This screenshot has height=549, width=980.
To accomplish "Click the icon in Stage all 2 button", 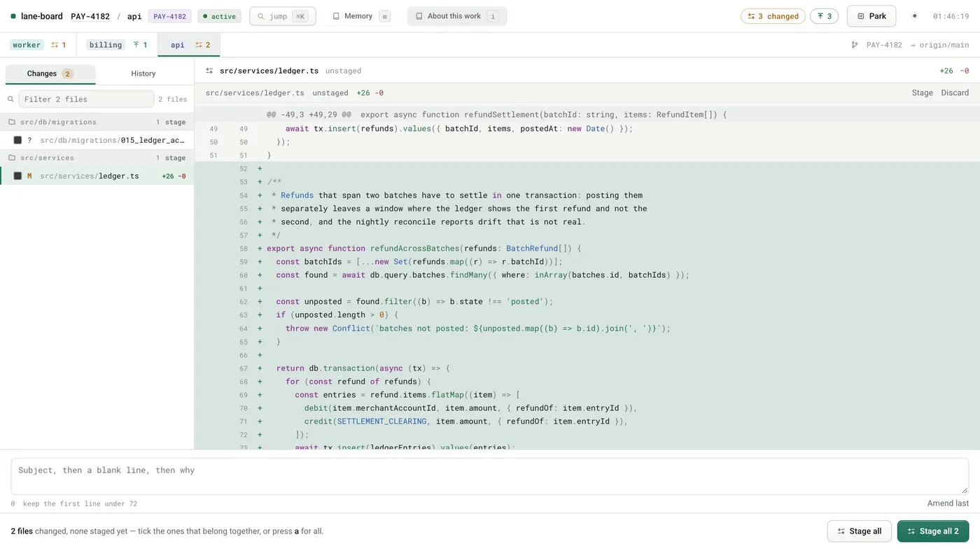I will pyautogui.click(x=911, y=531).
